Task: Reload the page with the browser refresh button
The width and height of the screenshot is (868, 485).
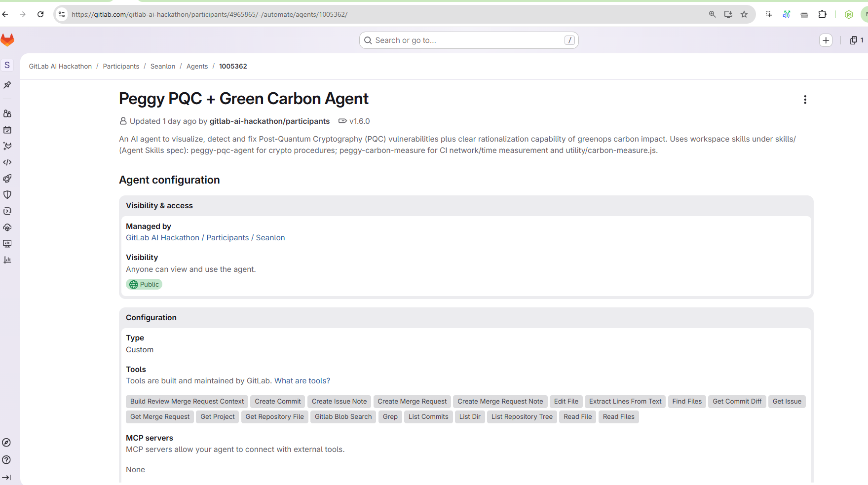Action: [40, 14]
